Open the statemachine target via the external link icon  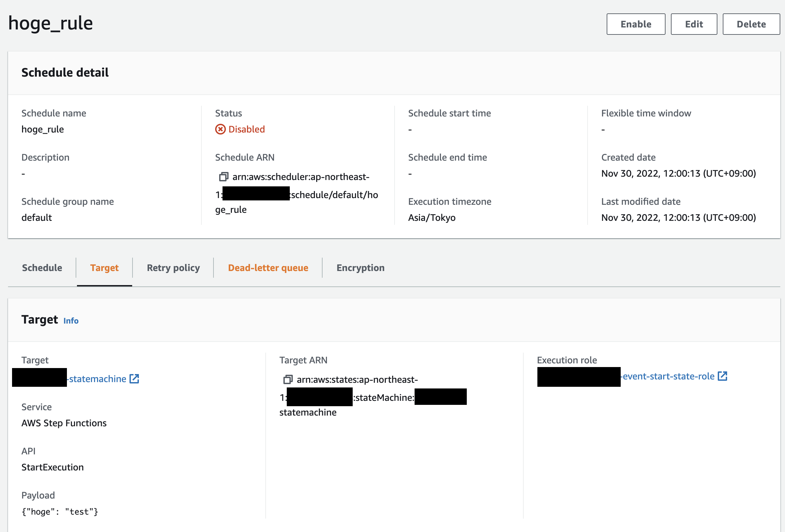point(134,379)
